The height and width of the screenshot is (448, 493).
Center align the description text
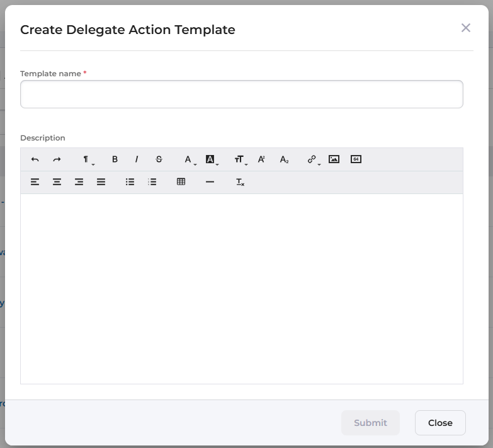[57, 182]
